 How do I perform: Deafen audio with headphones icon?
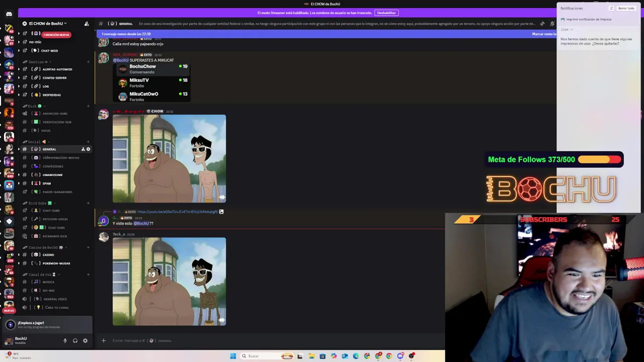75,341
